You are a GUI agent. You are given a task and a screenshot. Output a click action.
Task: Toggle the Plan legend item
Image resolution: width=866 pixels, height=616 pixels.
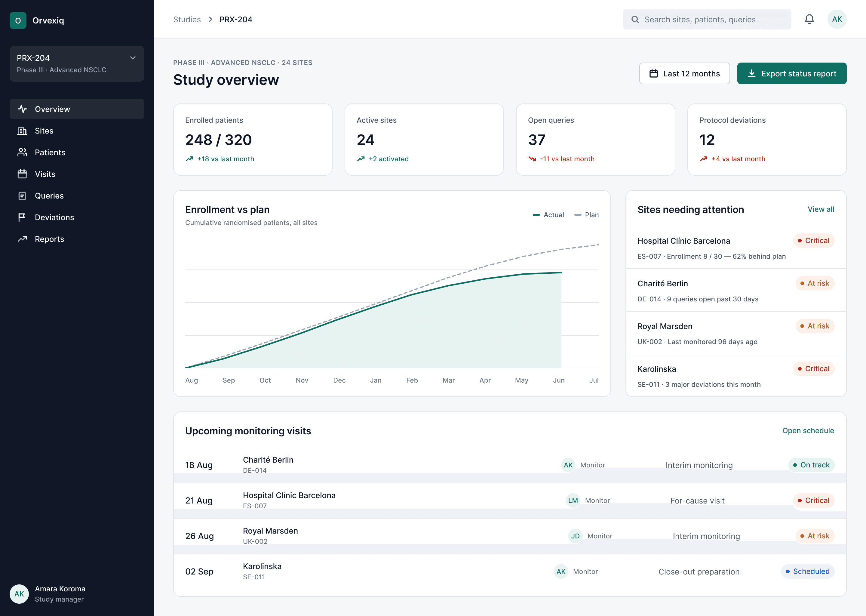coord(587,215)
